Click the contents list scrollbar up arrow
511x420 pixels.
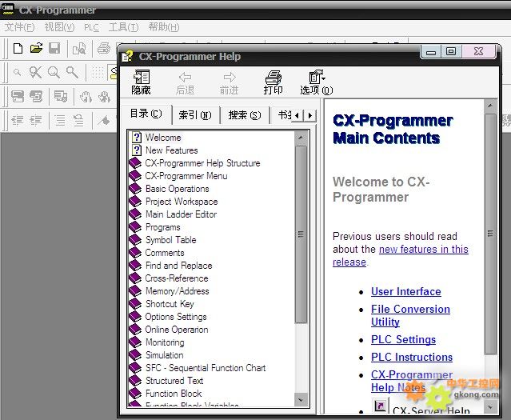[301, 138]
